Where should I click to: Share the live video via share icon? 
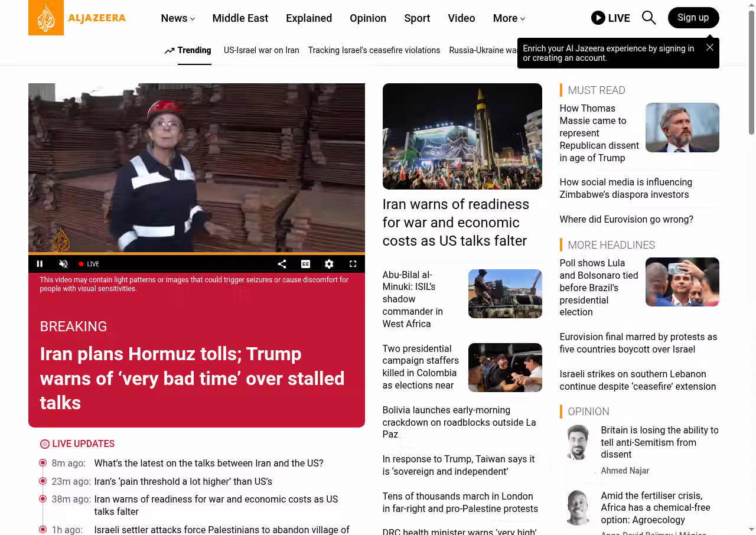point(282,264)
